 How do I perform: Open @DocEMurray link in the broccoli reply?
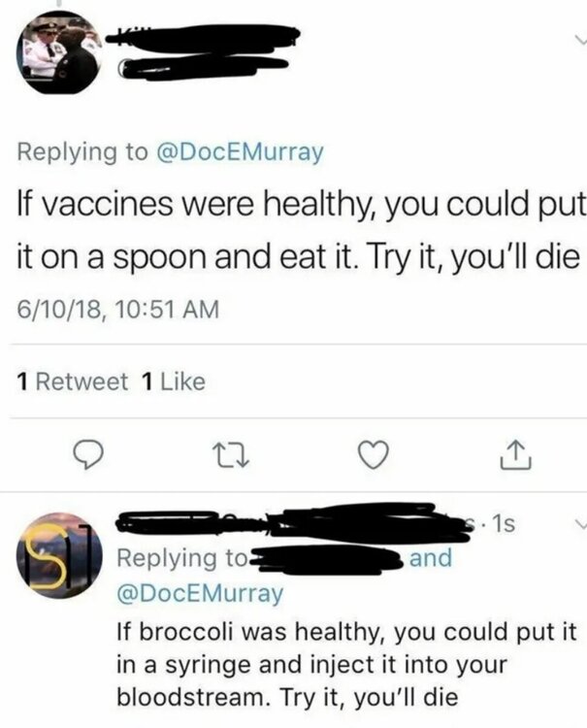point(200,591)
